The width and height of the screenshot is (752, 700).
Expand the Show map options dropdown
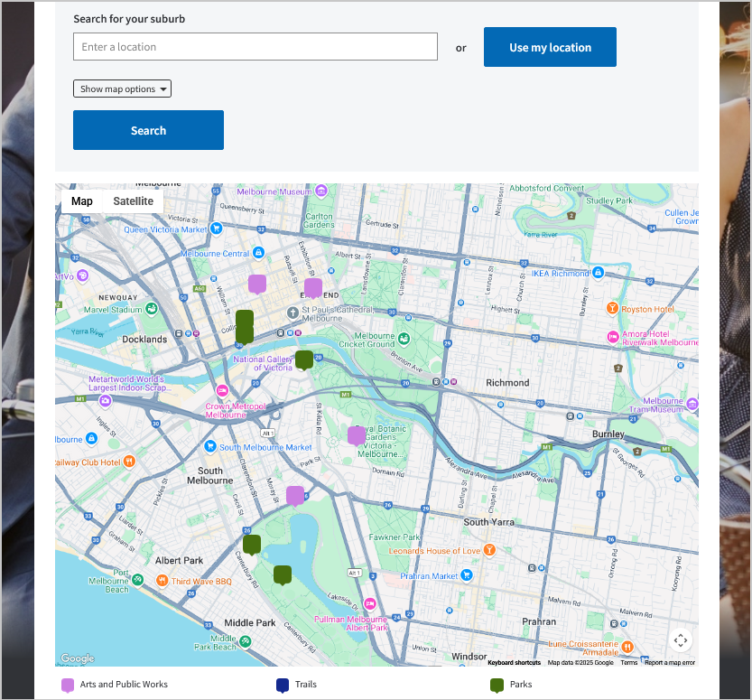[122, 89]
